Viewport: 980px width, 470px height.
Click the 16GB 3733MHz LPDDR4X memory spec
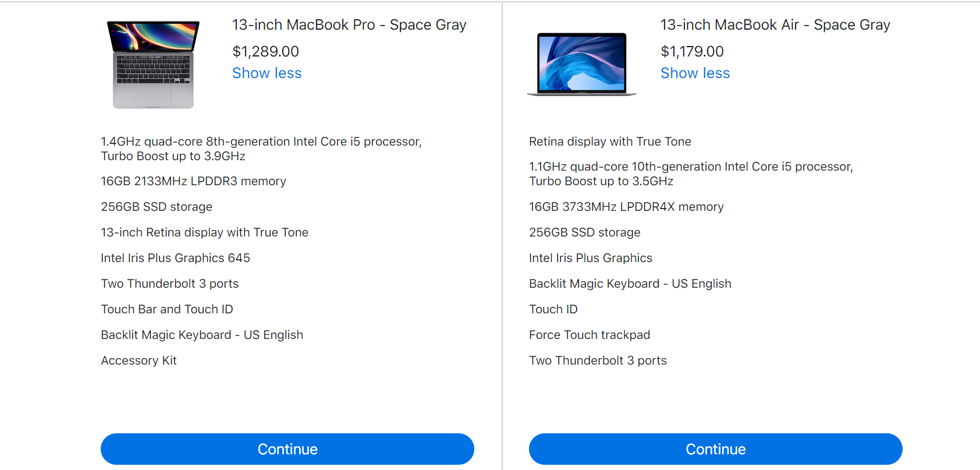(626, 207)
